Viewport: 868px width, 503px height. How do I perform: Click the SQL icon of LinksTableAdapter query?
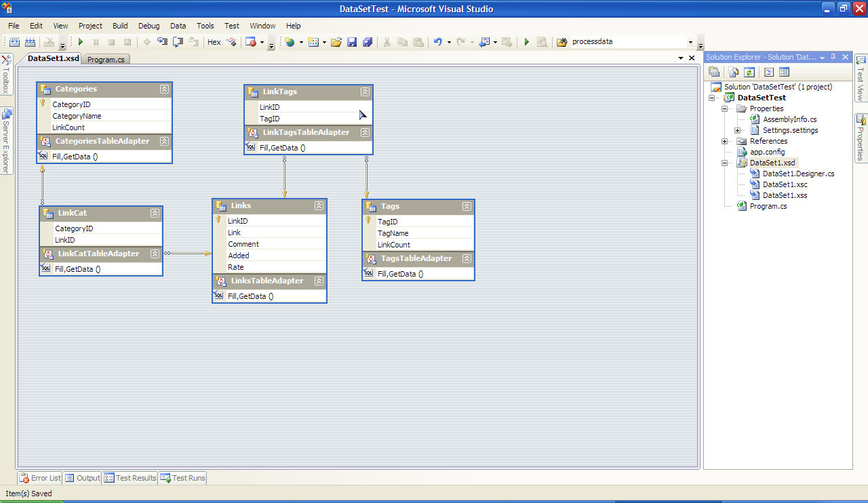tap(218, 295)
